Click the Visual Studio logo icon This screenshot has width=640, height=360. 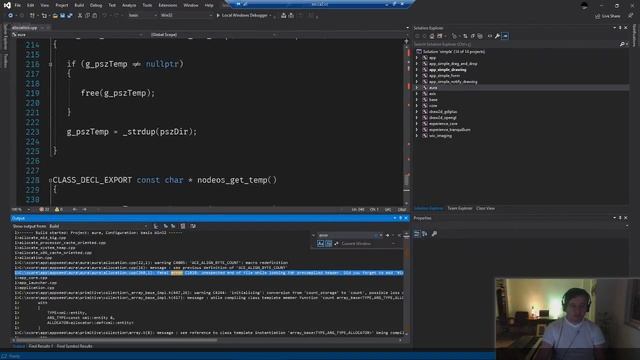pos(7,5)
